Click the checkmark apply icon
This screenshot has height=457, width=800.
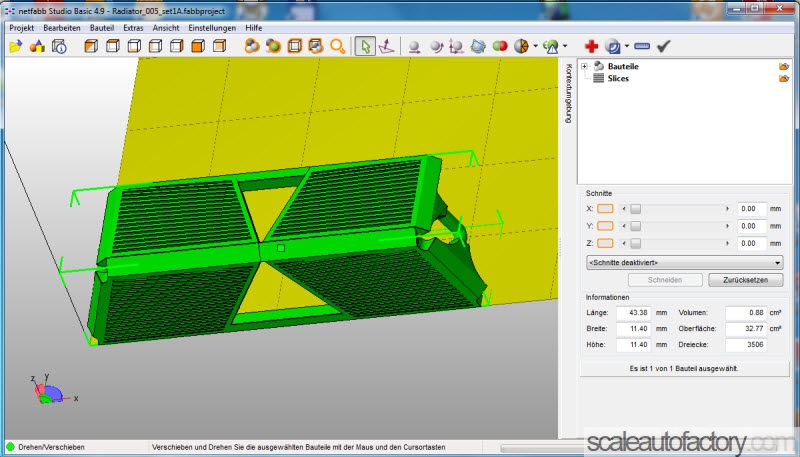point(663,46)
